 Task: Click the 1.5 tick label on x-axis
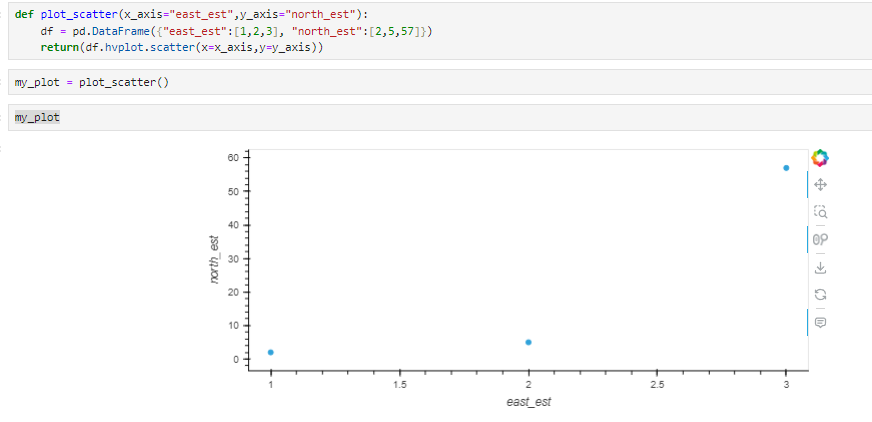(x=399, y=385)
